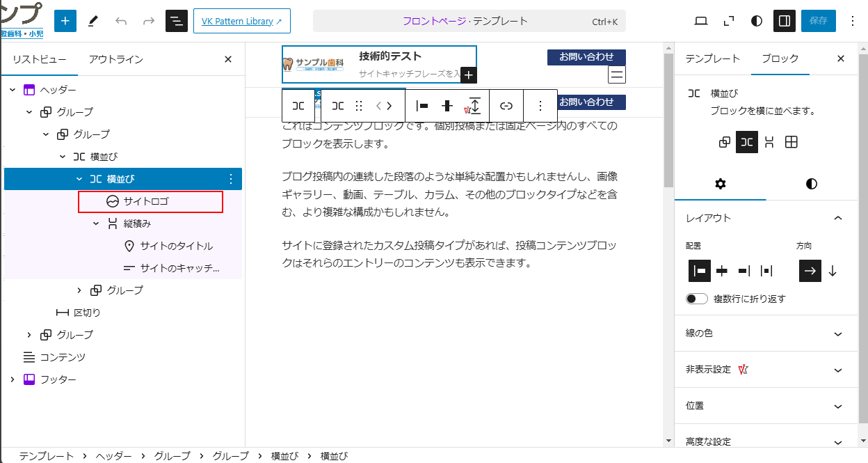Toggle the list view document overview button
868x463 pixels.
tap(177, 21)
